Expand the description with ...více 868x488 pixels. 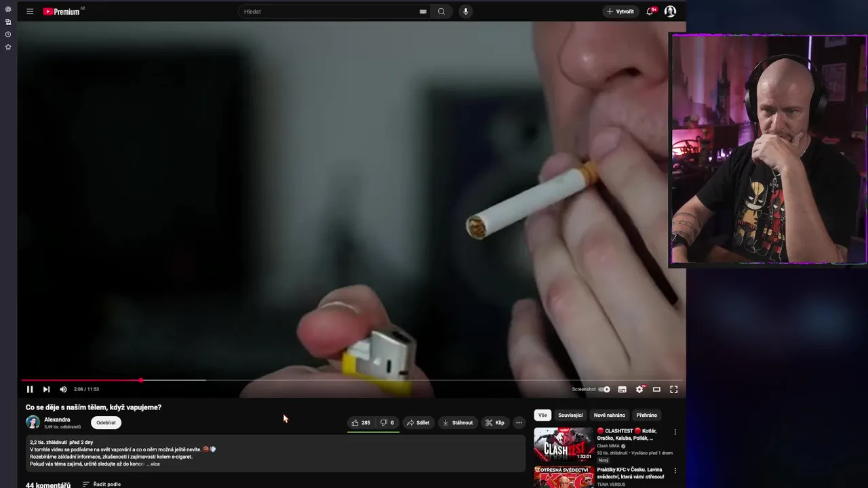pyautogui.click(x=153, y=464)
